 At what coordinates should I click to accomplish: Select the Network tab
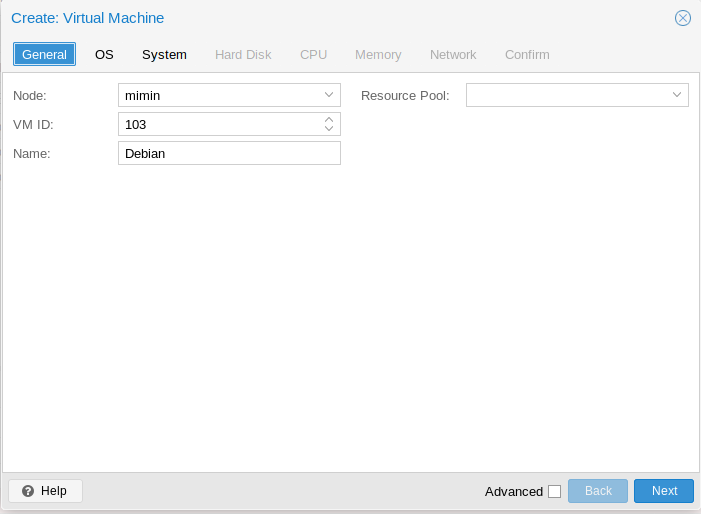pyautogui.click(x=453, y=55)
